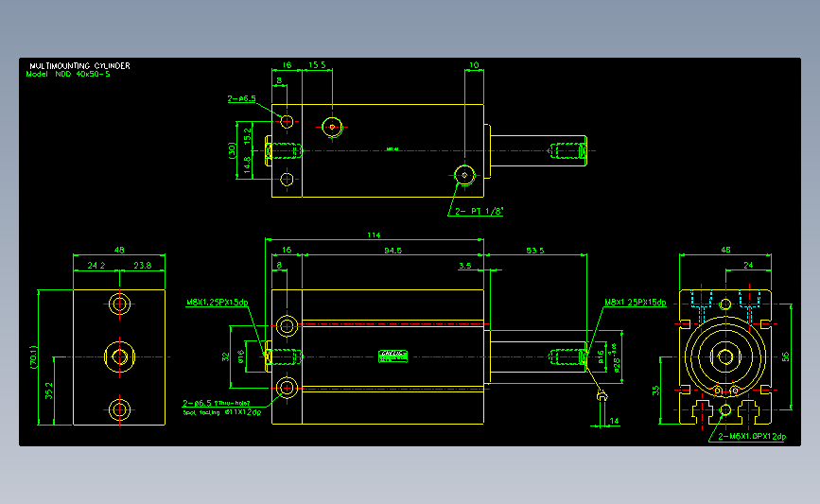Select the 10 dimension value
Viewport: 820px width, 504px height.
[x=474, y=65]
